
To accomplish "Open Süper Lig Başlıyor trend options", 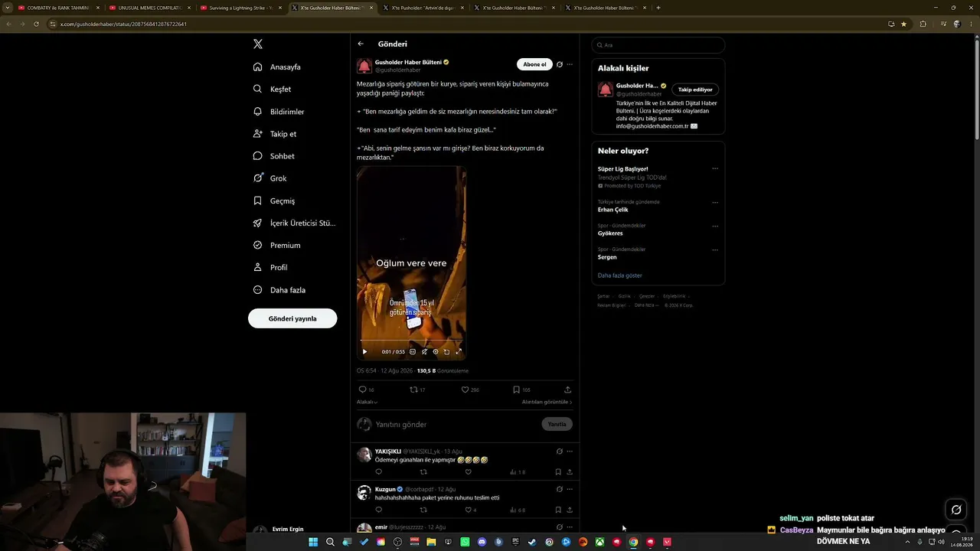I will (715, 168).
